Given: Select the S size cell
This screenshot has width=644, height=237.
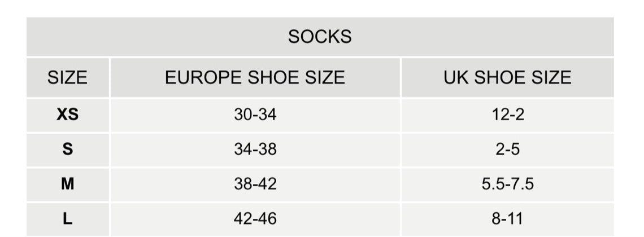Looking at the screenshot, I should coord(67,150).
